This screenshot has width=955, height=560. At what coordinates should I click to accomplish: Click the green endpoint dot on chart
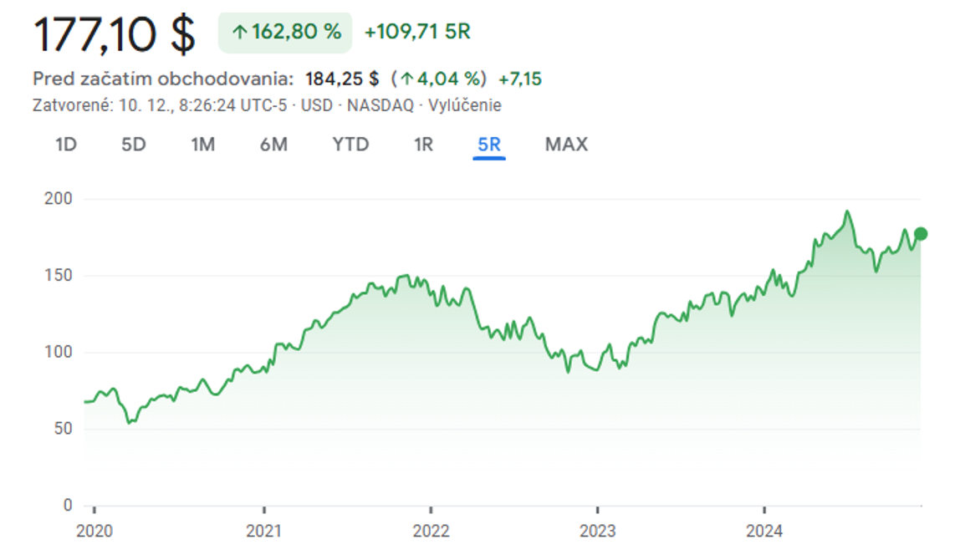tap(921, 234)
